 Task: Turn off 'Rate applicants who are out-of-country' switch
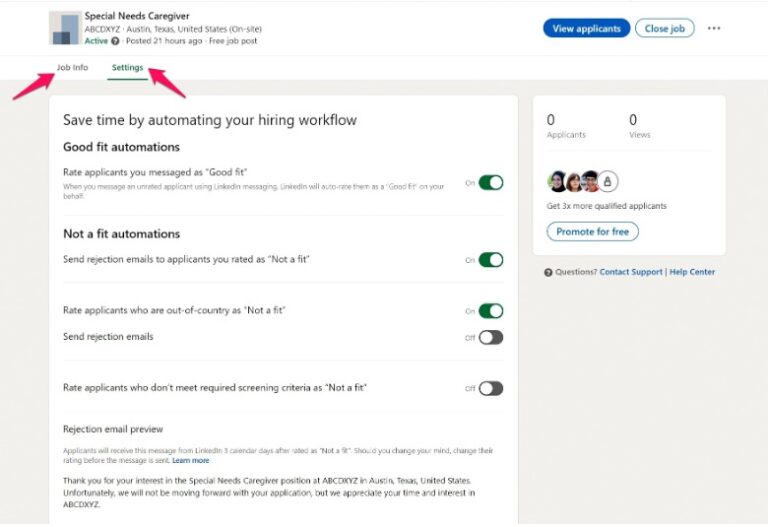tap(490, 311)
